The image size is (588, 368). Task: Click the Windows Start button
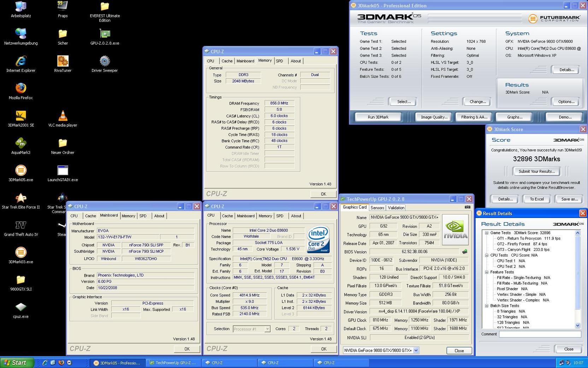click(17, 363)
